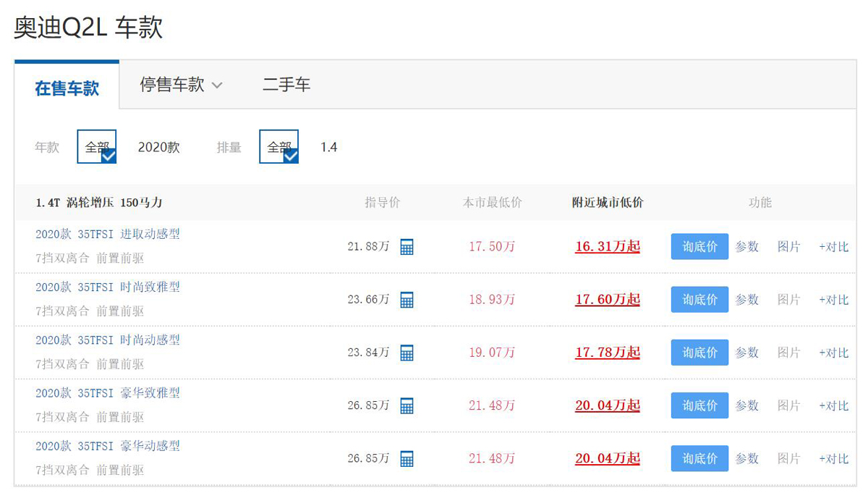Click local lowest price 17.50万
Image resolution: width=868 pixels, height=493 pixels.
coord(492,247)
